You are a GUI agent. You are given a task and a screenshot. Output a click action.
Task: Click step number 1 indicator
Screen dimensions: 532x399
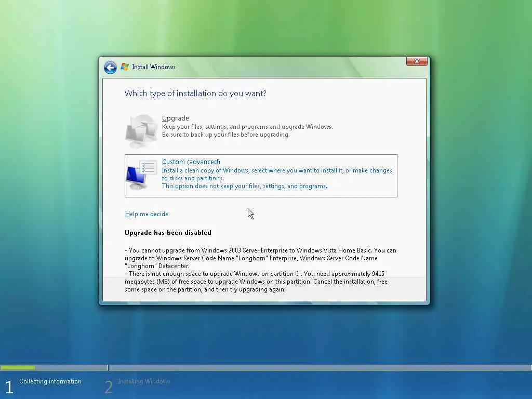pos(9,387)
